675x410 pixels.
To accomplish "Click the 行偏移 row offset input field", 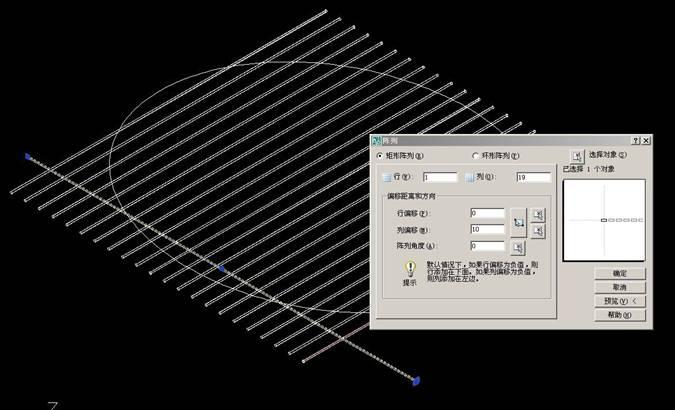I will pos(487,213).
